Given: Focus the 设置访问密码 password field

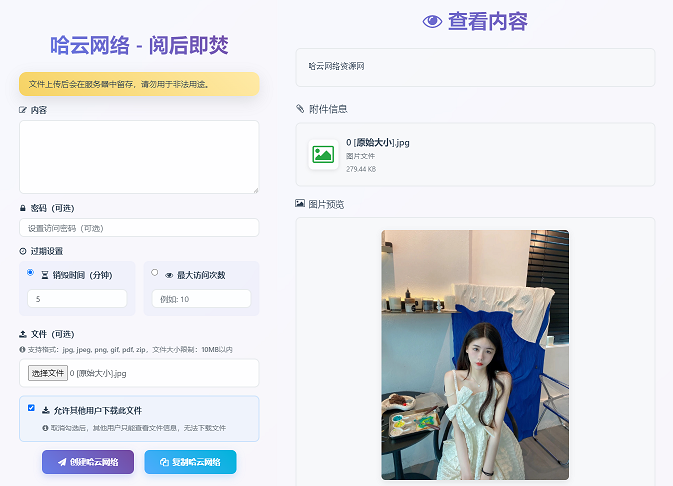Looking at the screenshot, I should 139,228.
